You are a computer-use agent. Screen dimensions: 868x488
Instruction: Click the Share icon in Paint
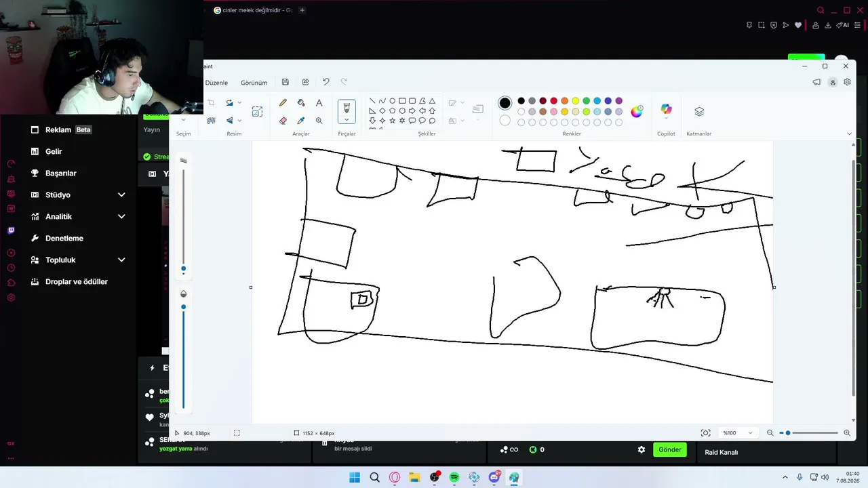point(305,82)
